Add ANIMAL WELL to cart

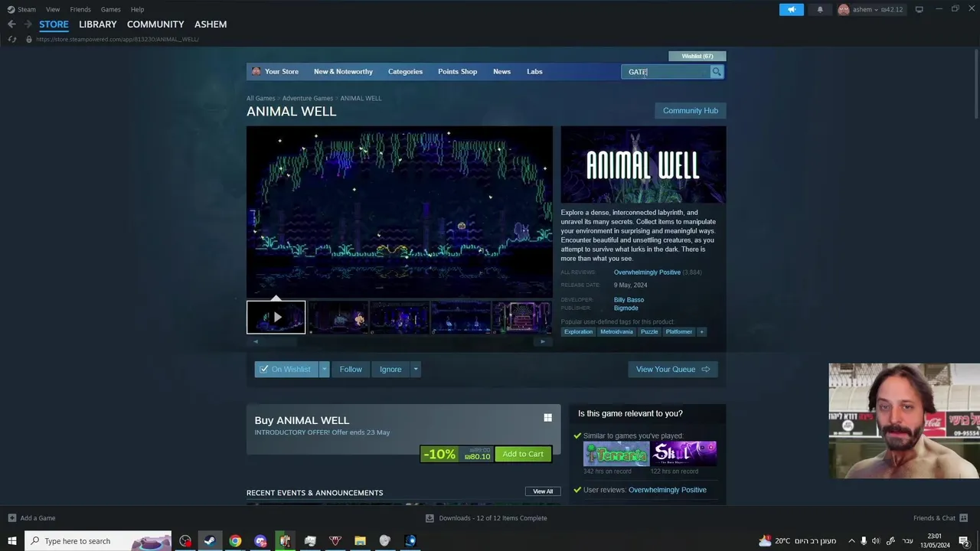(x=523, y=454)
